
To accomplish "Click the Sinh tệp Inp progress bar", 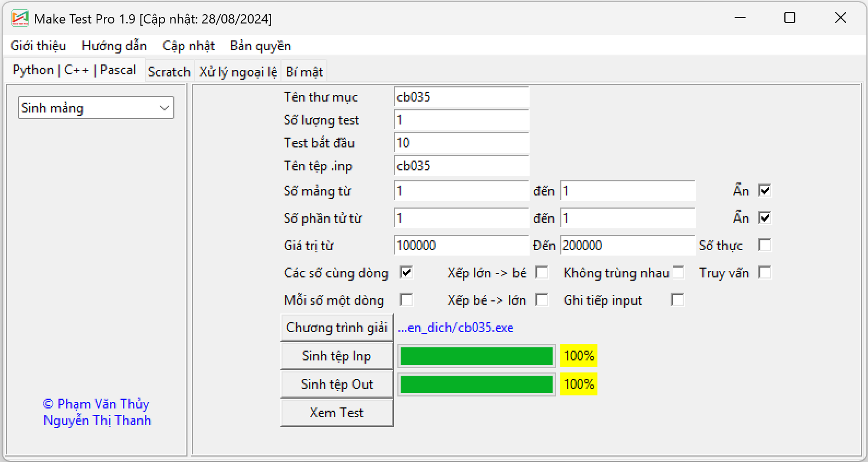I will (x=477, y=356).
